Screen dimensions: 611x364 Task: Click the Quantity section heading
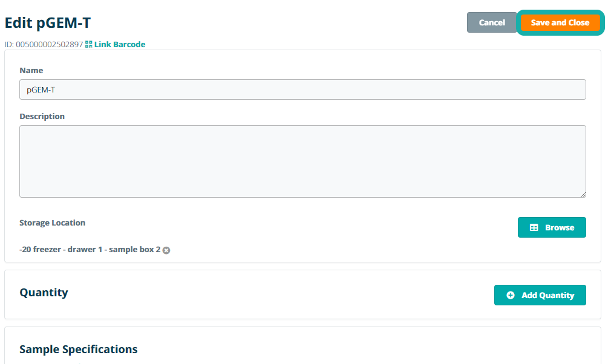[44, 293]
